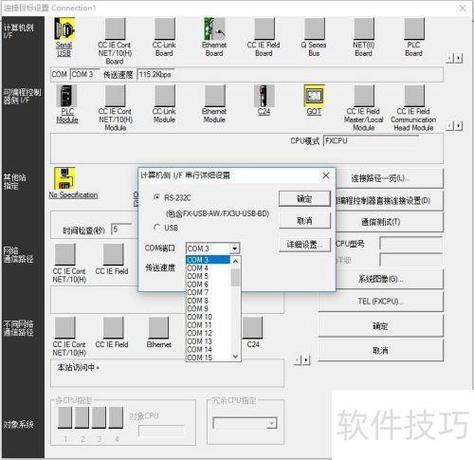Select the CC-Link Board icon

click(165, 29)
